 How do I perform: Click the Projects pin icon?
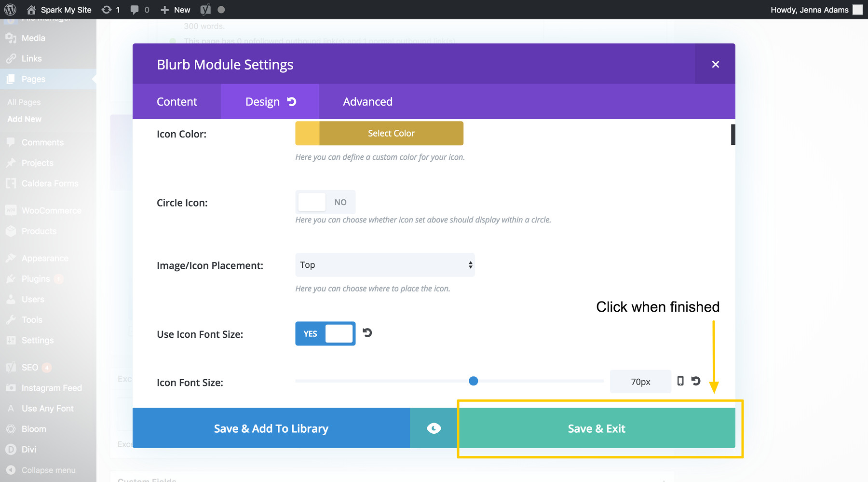(11, 163)
